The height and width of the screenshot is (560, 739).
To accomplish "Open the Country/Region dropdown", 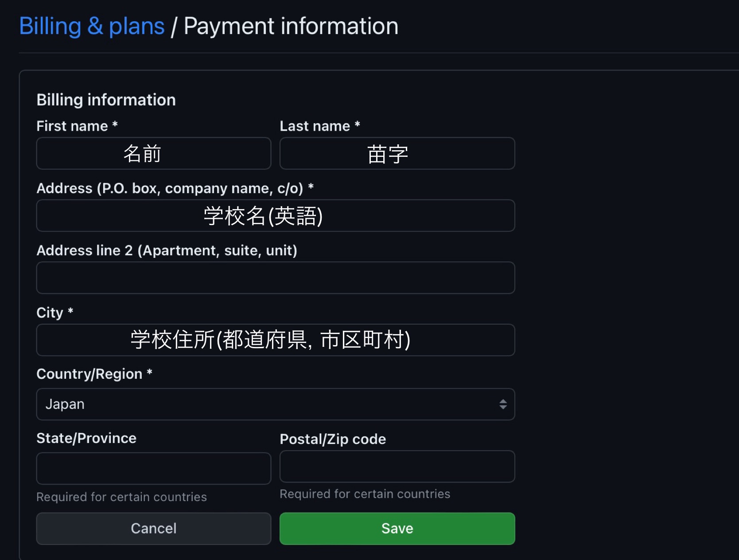I will tap(275, 404).
